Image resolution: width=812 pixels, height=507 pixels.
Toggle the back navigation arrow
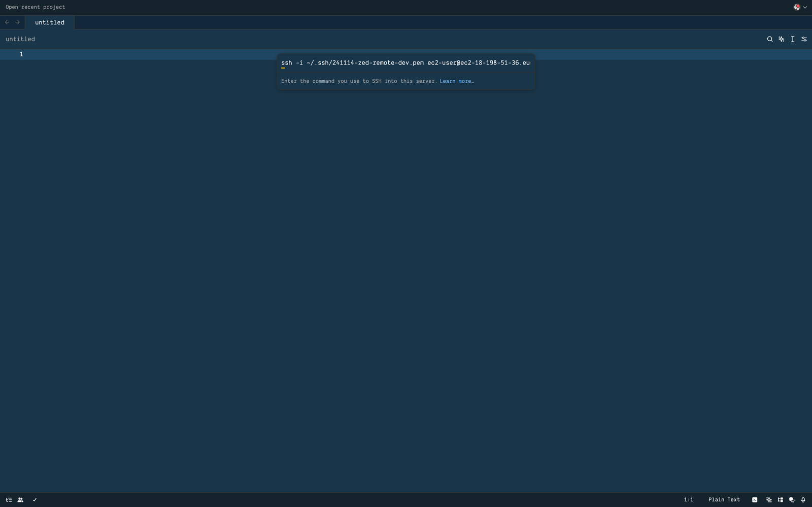coord(6,22)
